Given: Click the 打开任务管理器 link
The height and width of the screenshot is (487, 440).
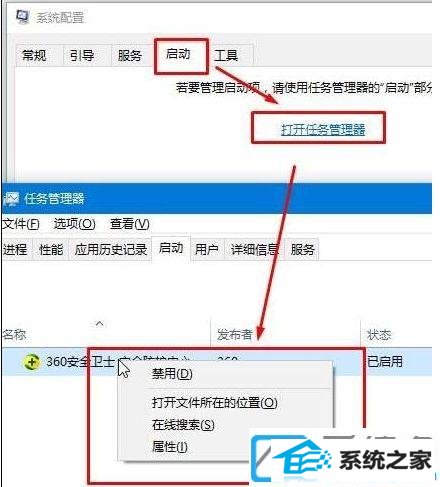Looking at the screenshot, I should [323, 129].
